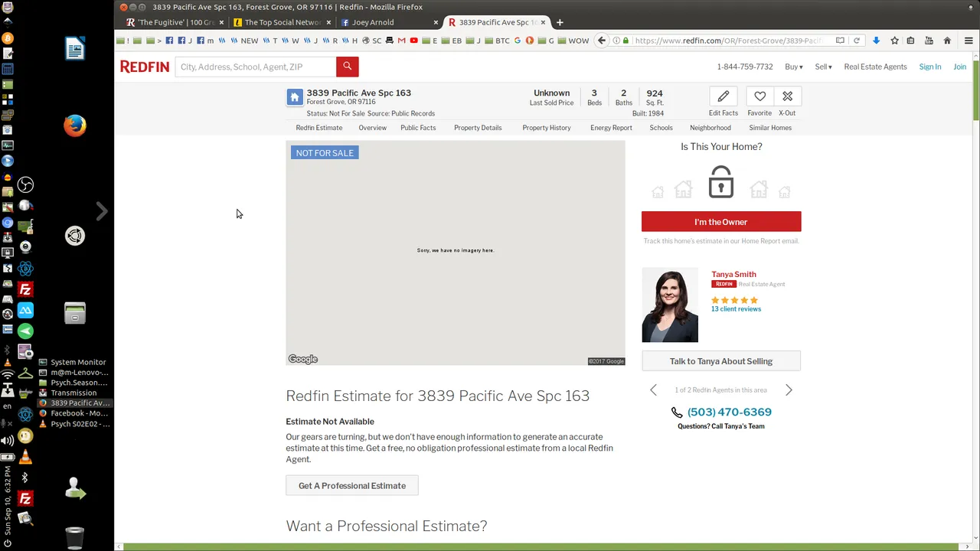Open the 13 client reviews link
This screenshot has height=551, width=980.
(736, 309)
